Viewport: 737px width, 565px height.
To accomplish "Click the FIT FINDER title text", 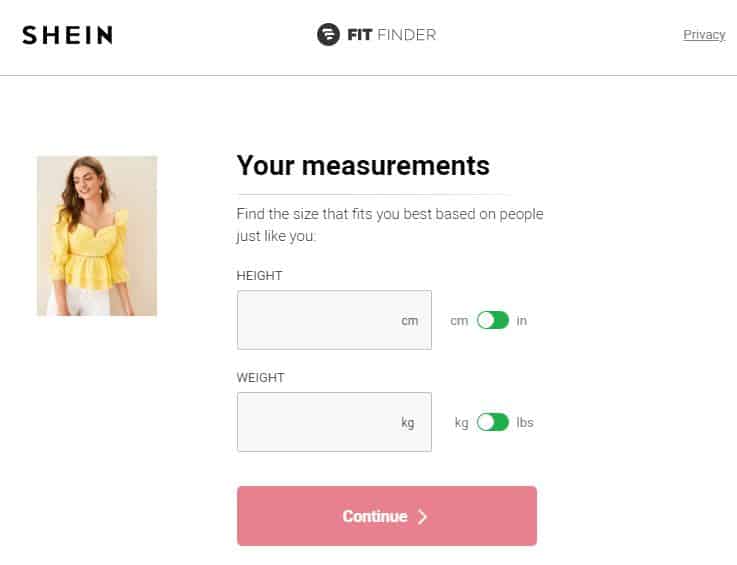I will pos(392,34).
